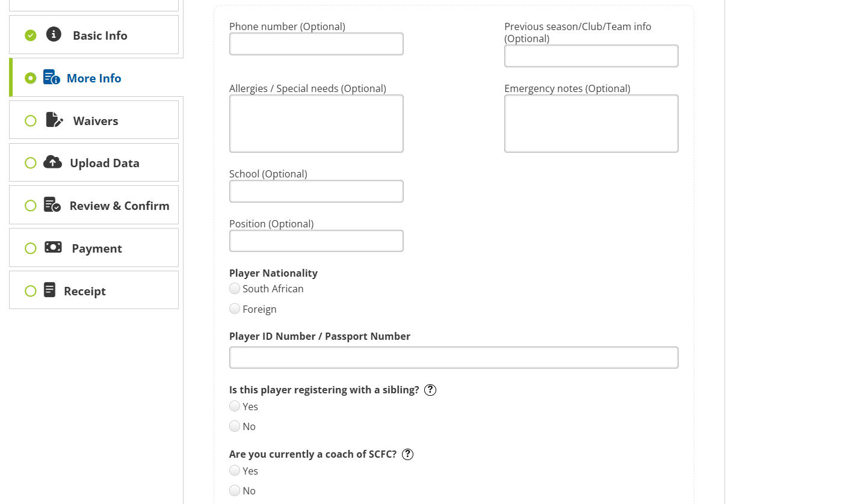Choose Yes for registering with a sibling

click(235, 406)
